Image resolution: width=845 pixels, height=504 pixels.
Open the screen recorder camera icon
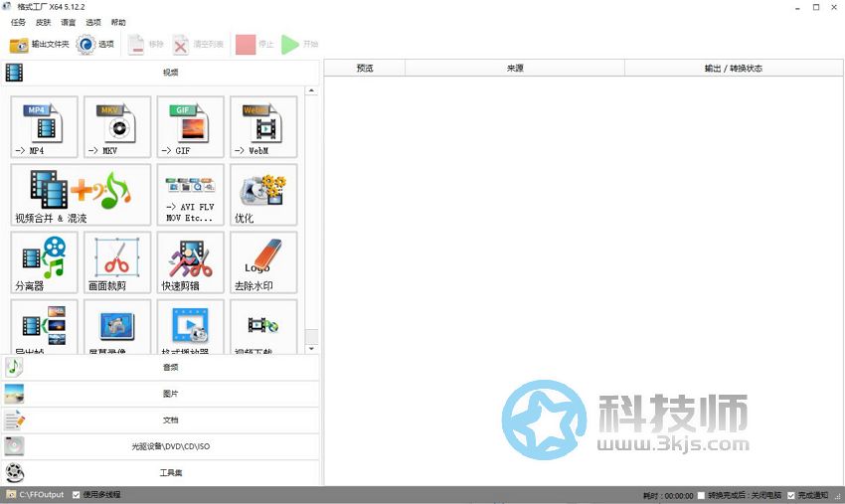click(117, 327)
